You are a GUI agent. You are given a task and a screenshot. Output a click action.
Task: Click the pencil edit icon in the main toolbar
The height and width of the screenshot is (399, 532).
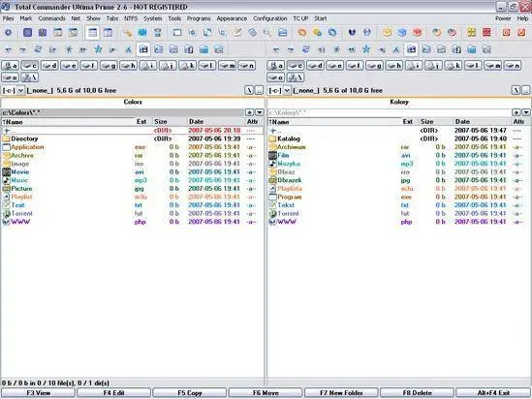[x=237, y=33]
